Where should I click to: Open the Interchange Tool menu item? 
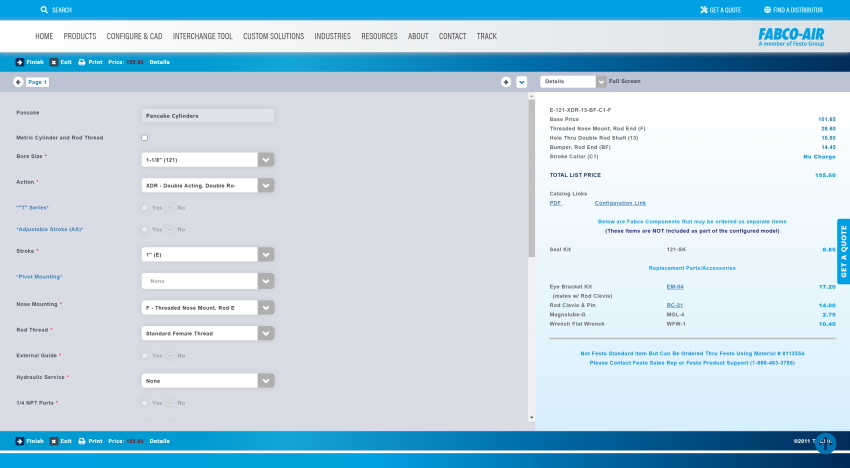click(202, 36)
